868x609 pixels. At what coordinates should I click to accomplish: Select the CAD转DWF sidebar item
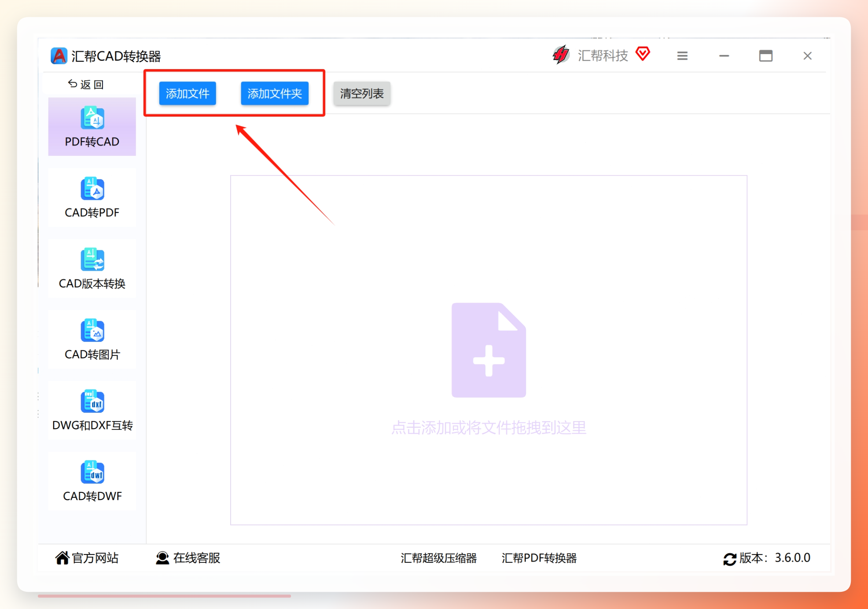(92, 481)
